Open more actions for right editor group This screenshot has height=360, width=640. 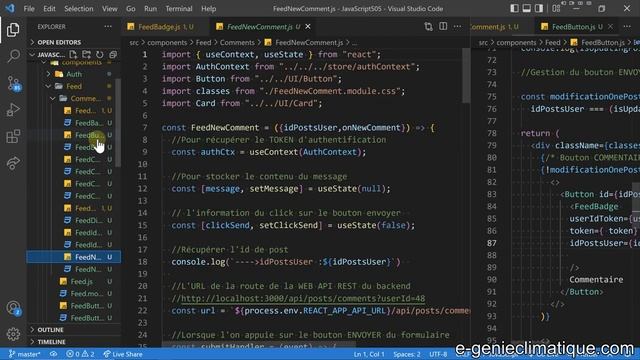pos(627,27)
